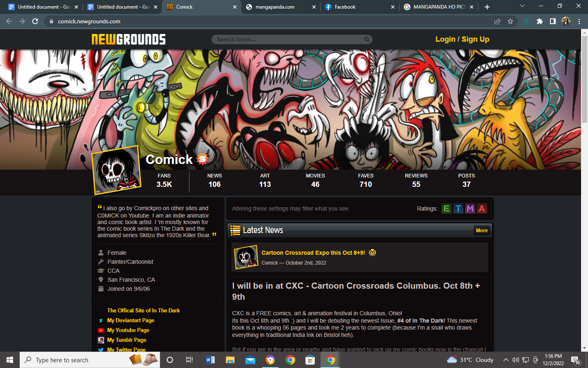Click the skull avatar beside the news post
588x368 pixels.
click(246, 257)
